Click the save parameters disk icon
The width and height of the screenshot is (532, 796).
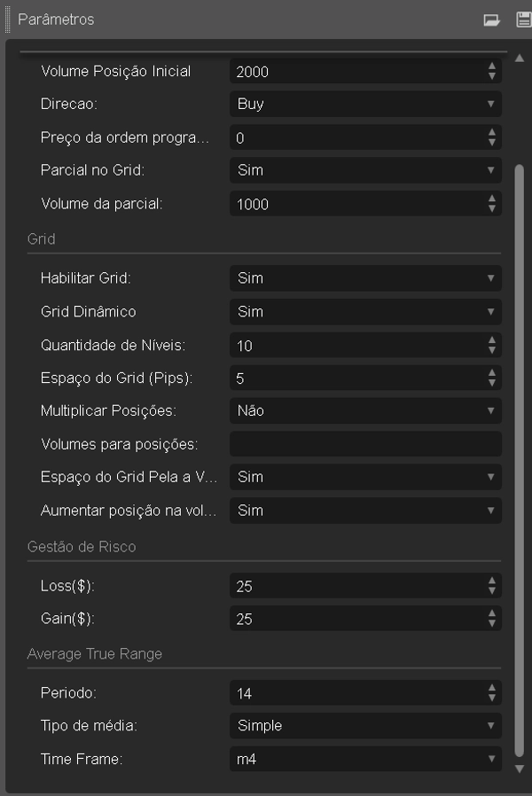(523, 20)
